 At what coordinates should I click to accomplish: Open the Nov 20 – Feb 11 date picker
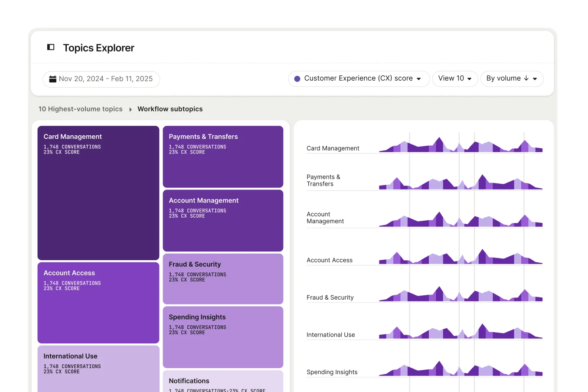tap(101, 79)
